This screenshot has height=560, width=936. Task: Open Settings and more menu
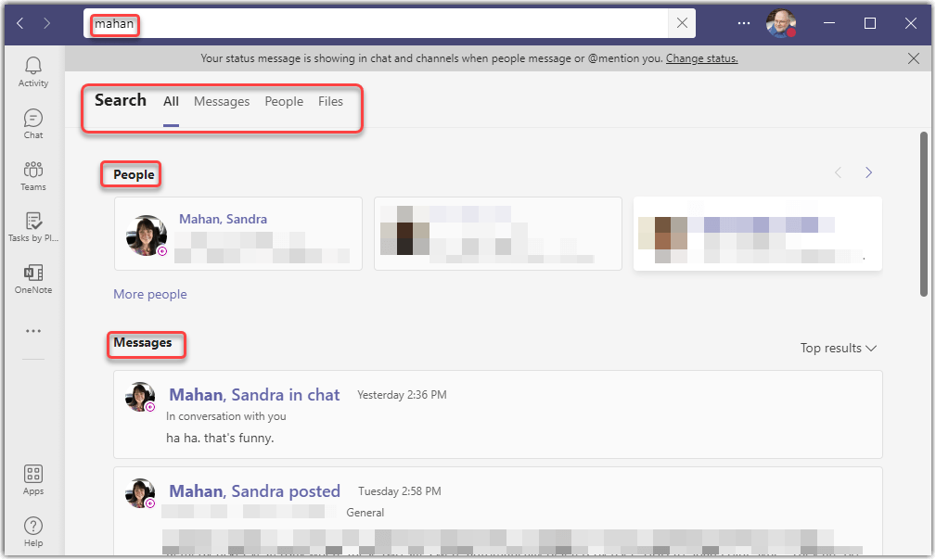click(743, 24)
